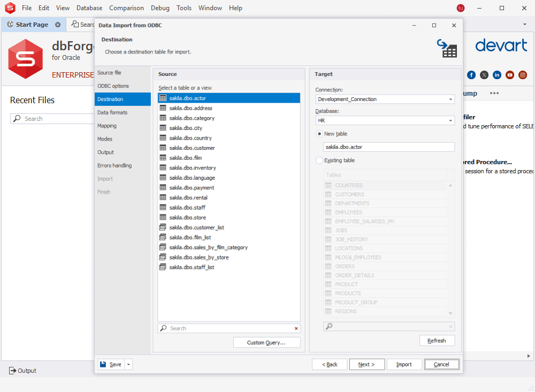
Task: Open the tab list dropdown arrow
Action: click(x=524, y=25)
